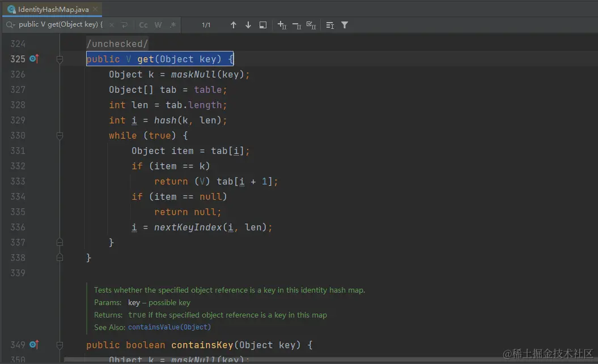Click the 'maskNull' call on line 326
Screen dimensions: 598x364
pyautogui.click(x=194, y=74)
